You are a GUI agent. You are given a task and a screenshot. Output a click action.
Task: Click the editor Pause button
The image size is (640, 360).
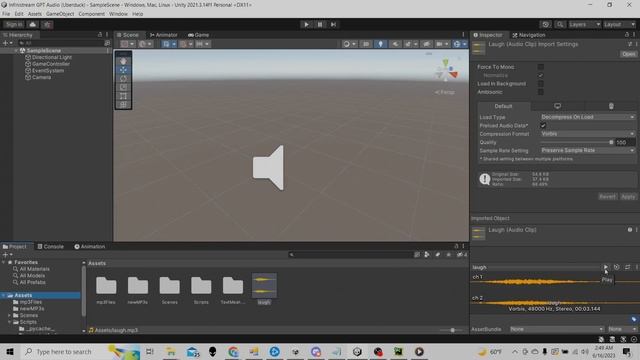320,24
